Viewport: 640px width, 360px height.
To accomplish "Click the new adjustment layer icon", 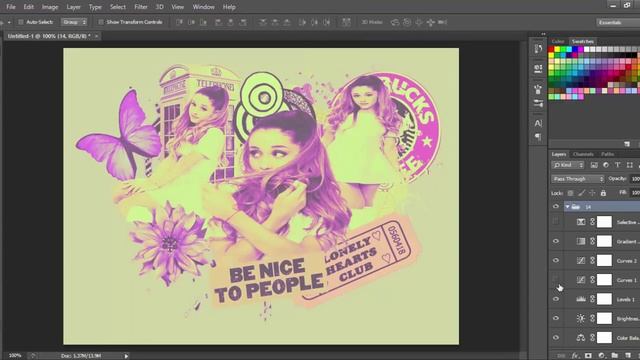I will coord(601,356).
